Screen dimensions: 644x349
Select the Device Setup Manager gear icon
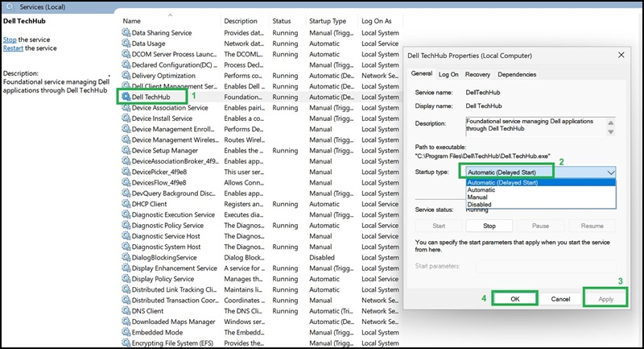(126, 151)
